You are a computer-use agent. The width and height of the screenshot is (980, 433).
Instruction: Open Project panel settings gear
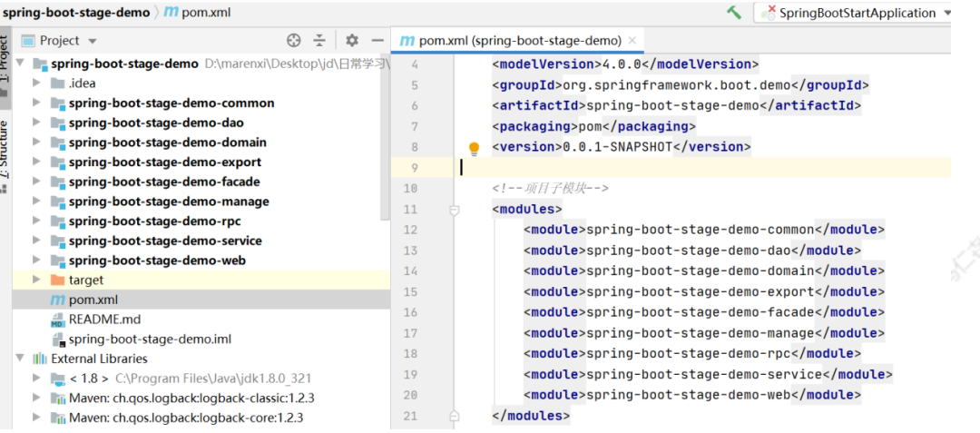pos(352,41)
